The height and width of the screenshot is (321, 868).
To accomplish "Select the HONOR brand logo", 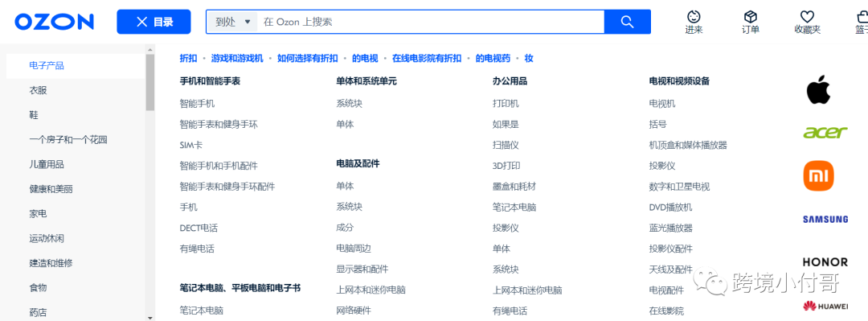I will [x=825, y=261].
